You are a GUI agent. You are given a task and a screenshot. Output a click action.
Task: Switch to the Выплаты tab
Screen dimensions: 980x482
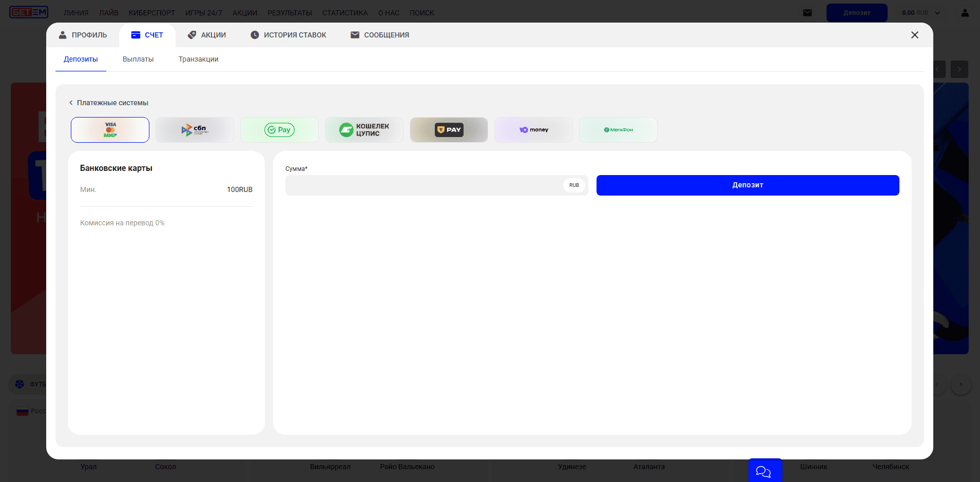pyautogui.click(x=138, y=59)
